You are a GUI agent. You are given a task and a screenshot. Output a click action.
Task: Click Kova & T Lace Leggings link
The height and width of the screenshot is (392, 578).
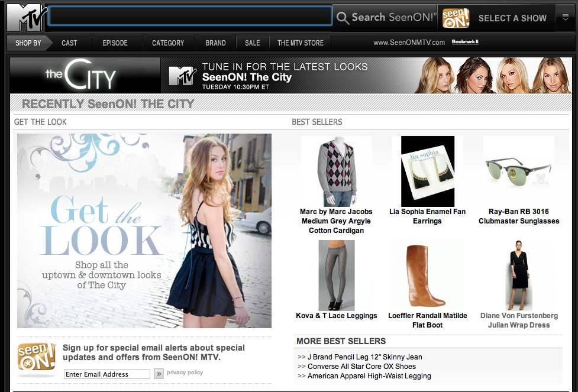click(x=337, y=316)
